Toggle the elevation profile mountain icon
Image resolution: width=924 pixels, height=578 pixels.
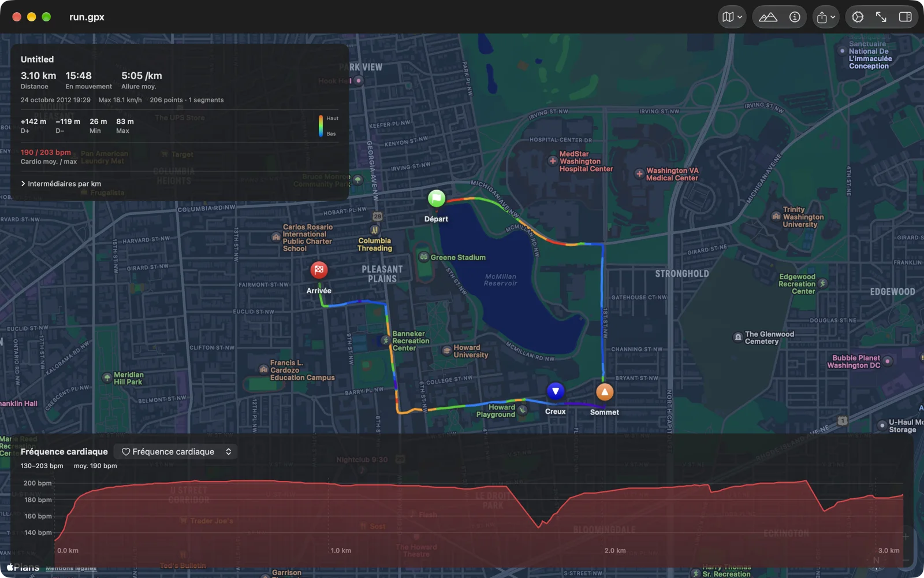(767, 17)
